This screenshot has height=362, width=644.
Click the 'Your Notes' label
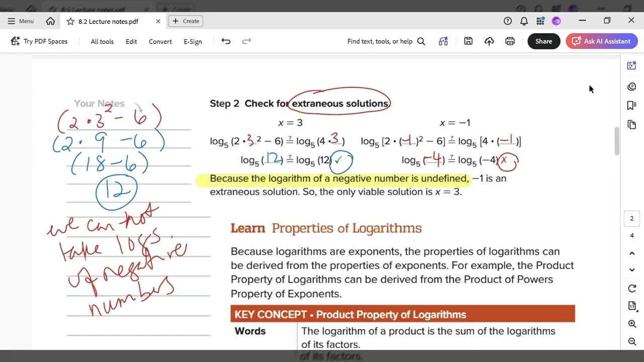pyautogui.click(x=99, y=104)
